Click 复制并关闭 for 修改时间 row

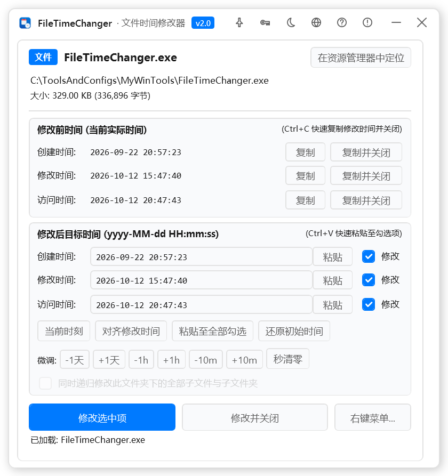[x=366, y=175]
